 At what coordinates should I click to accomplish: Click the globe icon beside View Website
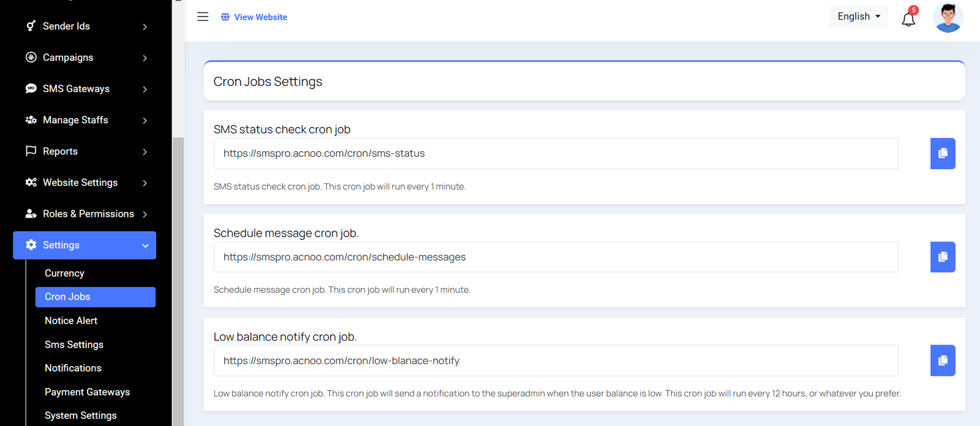225,17
